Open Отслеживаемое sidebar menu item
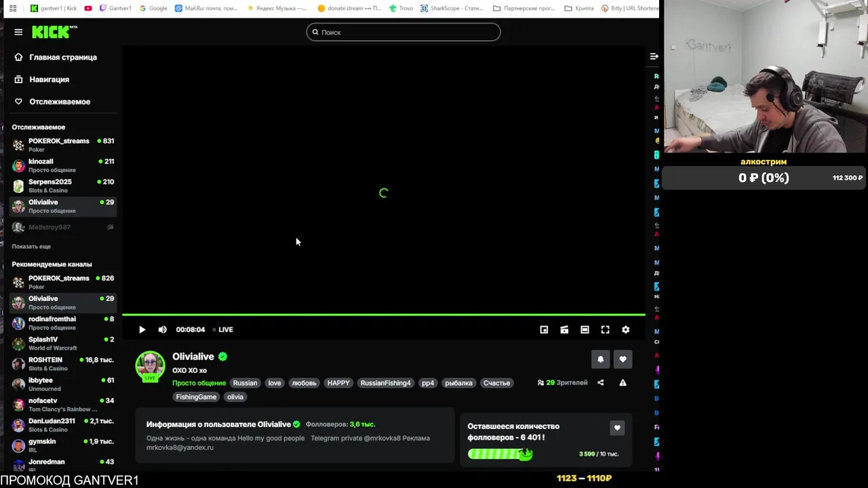Screen dimensions: 868x488 click(60, 102)
